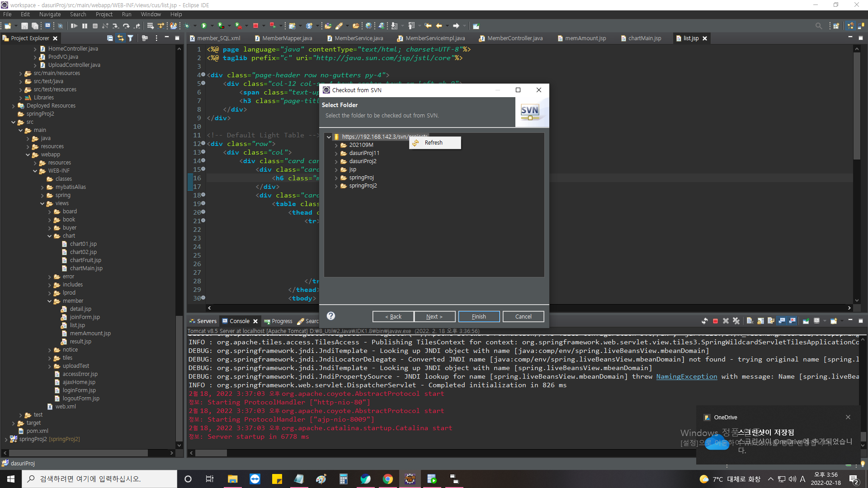Open the Window menu

[x=151, y=14]
